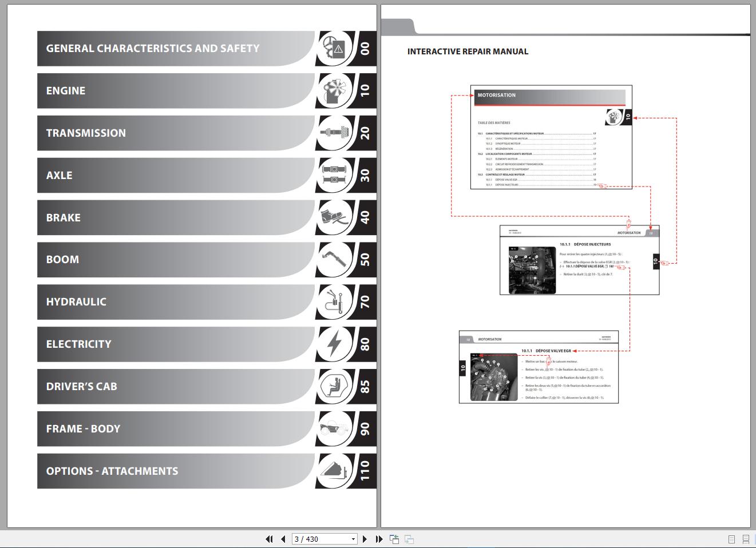Image resolution: width=756 pixels, height=548 pixels.
Task: Click section number 50 tab
Action: click(365, 260)
